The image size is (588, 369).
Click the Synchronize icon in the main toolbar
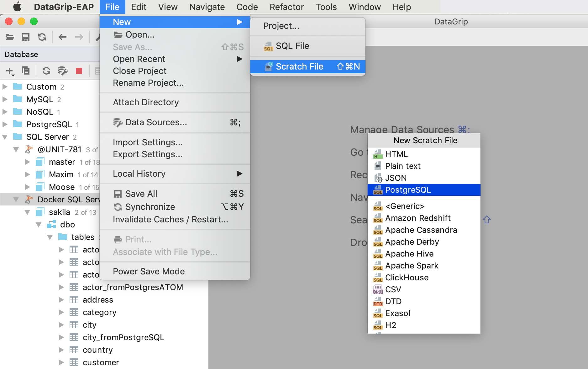42,37
